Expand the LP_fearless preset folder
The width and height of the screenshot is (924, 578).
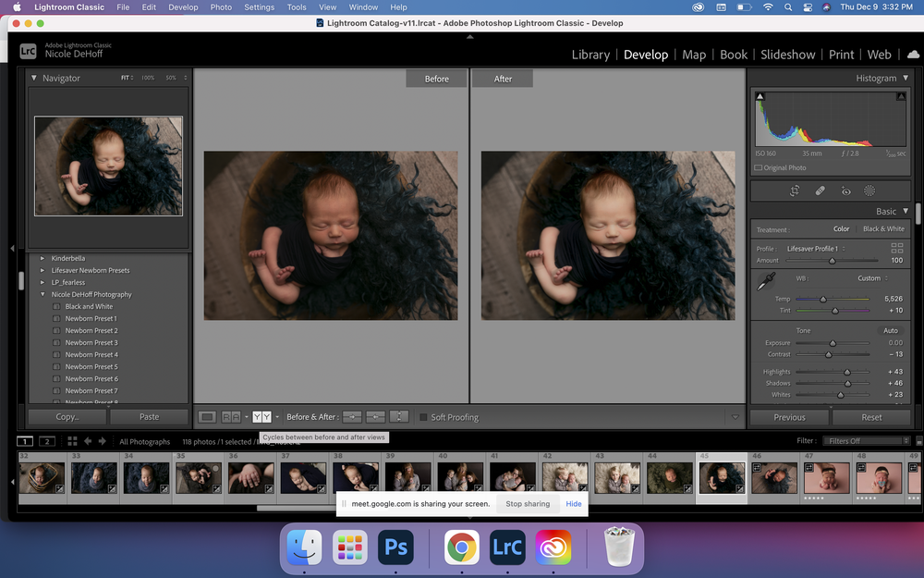coord(43,282)
